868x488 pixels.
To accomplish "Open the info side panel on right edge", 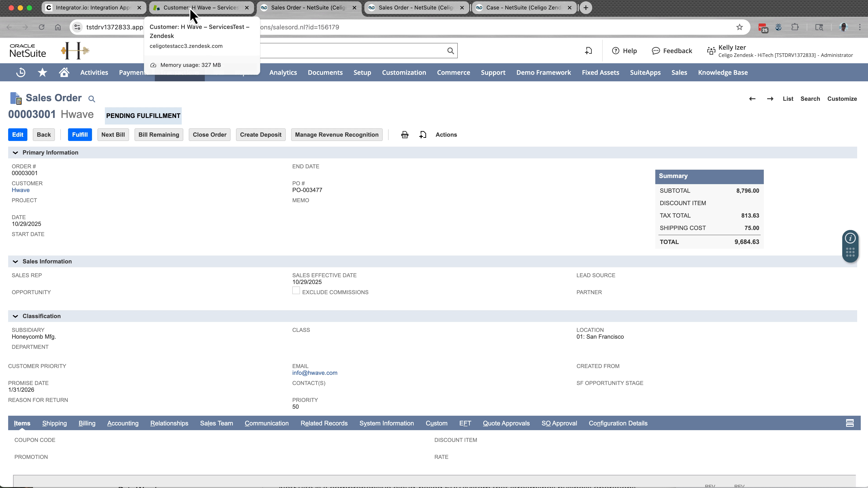I will [x=850, y=238].
